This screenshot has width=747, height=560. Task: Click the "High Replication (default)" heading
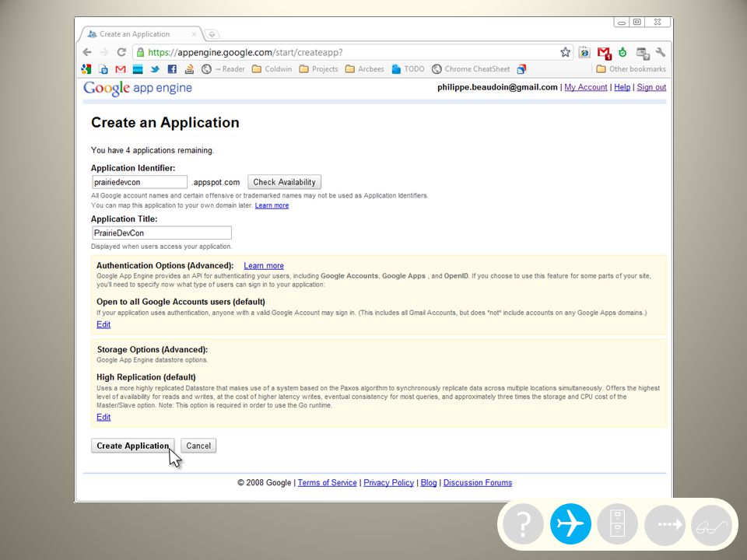(146, 377)
